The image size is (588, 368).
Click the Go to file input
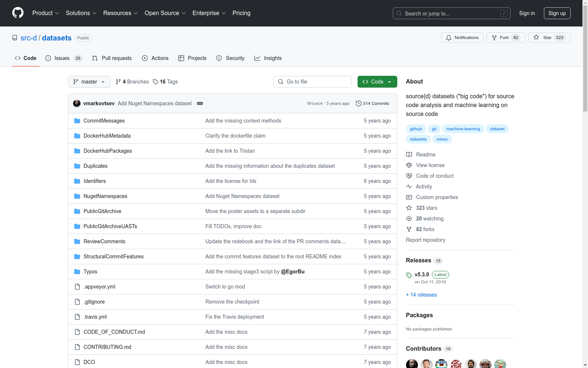click(312, 82)
